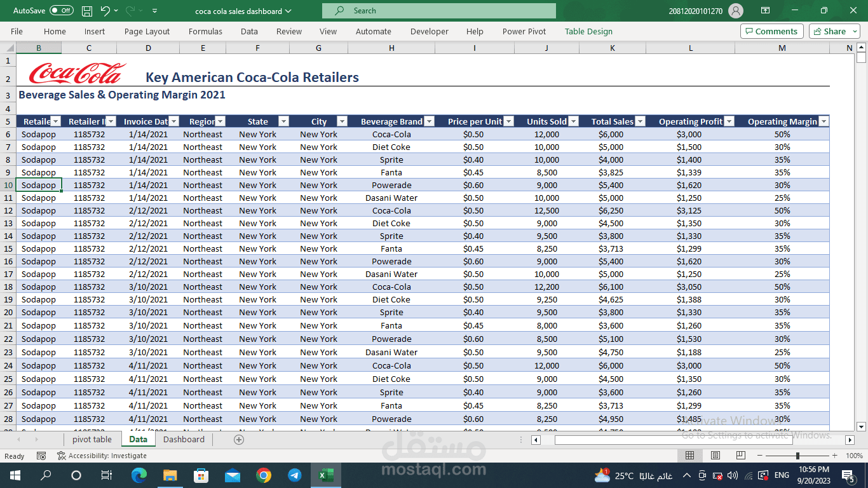Open the Units Sold filter dropdown

coord(573,121)
